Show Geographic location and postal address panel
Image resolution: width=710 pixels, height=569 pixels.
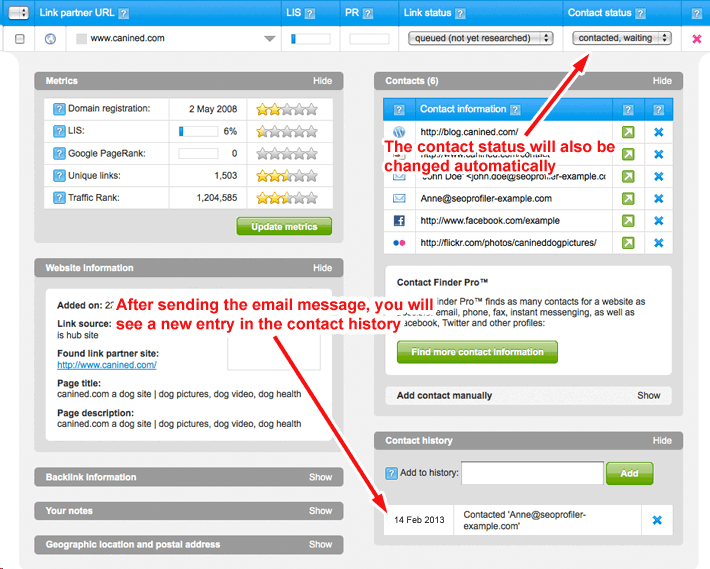pos(321,545)
